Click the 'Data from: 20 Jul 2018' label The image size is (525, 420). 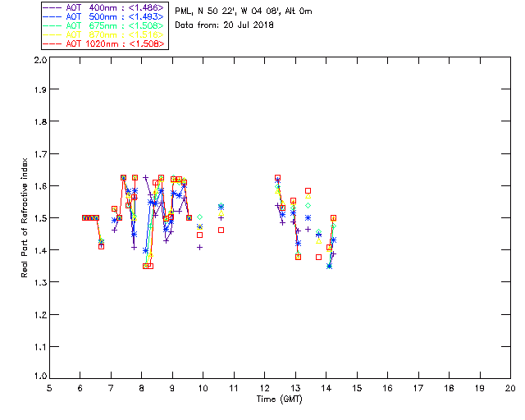click(224, 25)
